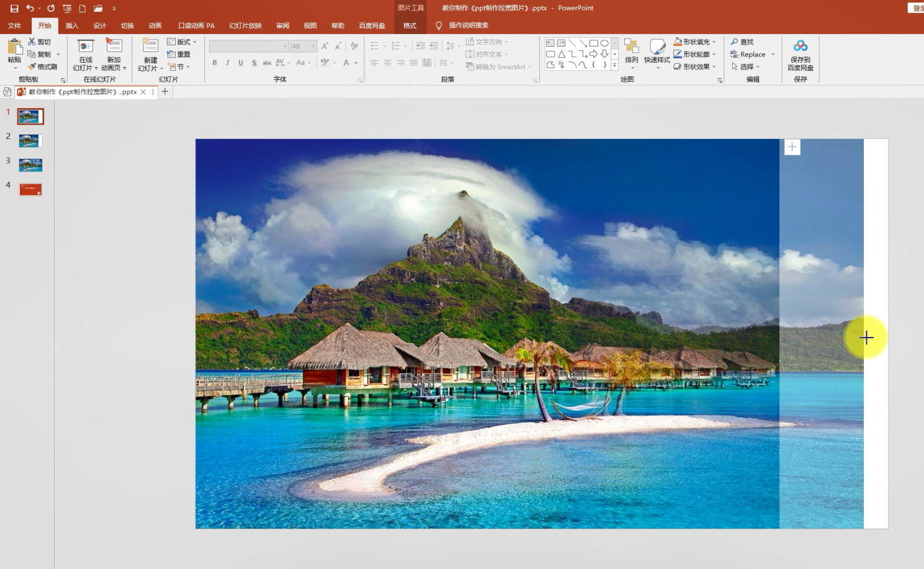The width and height of the screenshot is (924, 569).
Task: Activate the 格式刷 format painter
Action: [x=43, y=66]
